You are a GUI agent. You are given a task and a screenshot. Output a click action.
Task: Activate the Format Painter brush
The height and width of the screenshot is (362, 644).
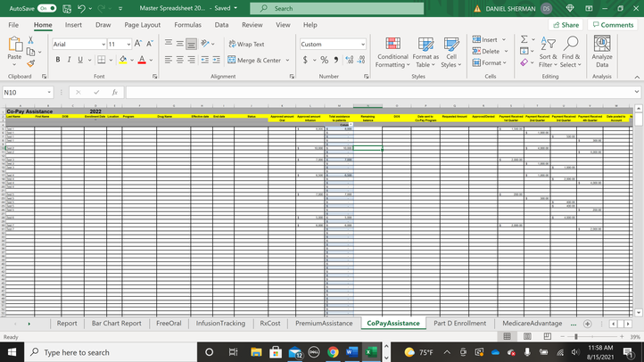pyautogui.click(x=30, y=63)
